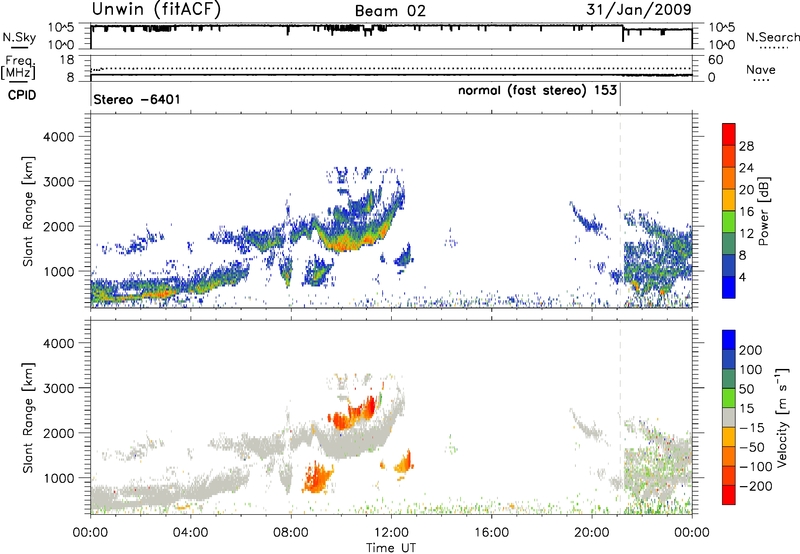Click the 'N.Sky' legend label

tap(19, 37)
